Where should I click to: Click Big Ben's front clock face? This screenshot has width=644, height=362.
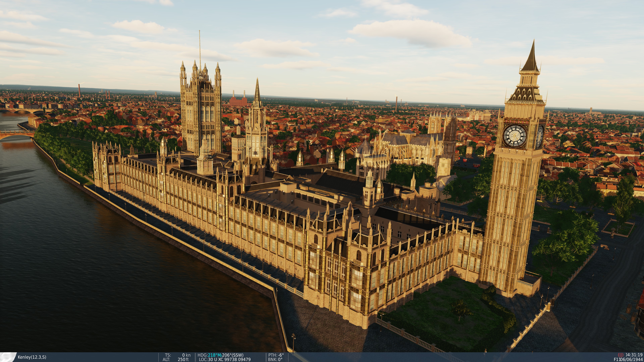click(x=515, y=136)
